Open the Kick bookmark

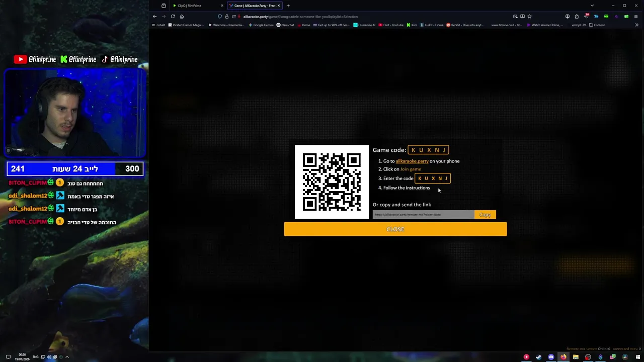[x=412, y=25]
